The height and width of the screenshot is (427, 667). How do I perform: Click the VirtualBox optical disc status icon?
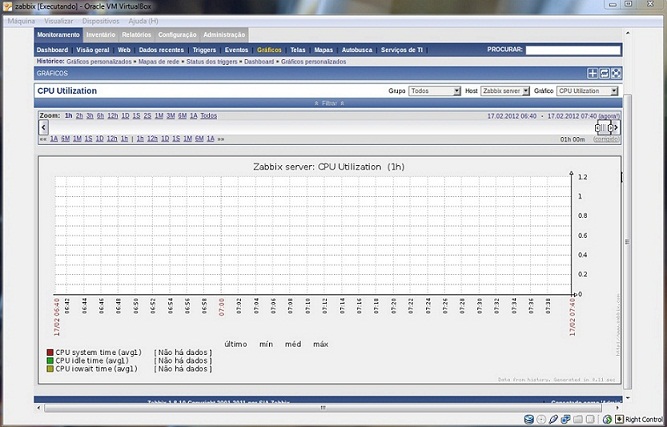[x=541, y=420]
